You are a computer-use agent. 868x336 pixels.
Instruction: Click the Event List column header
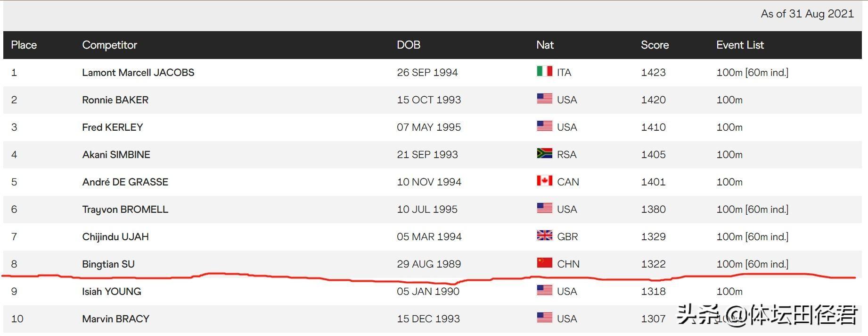click(740, 45)
